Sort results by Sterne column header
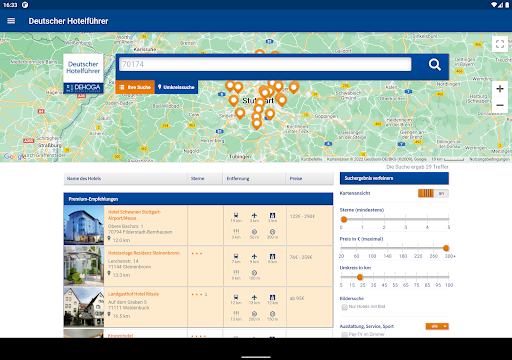The image size is (512, 360). (198, 179)
